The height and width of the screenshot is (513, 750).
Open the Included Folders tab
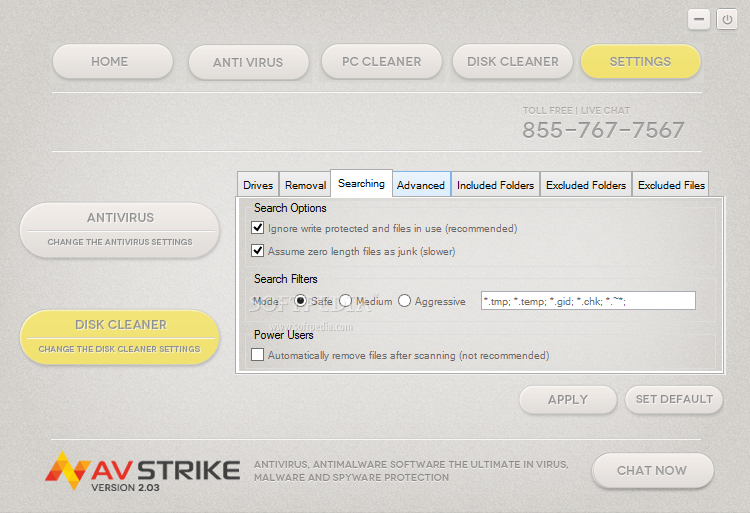coord(496,185)
